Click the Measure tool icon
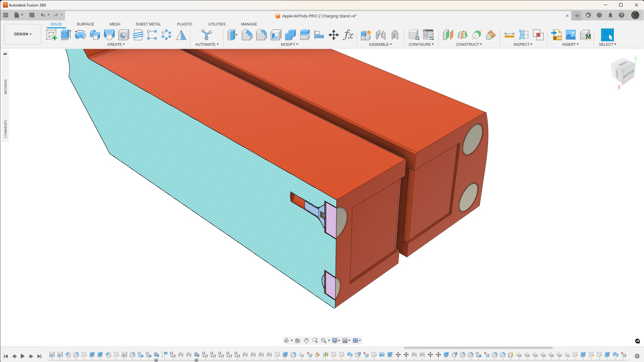Viewport: 644px width, 362px height. pos(509,35)
